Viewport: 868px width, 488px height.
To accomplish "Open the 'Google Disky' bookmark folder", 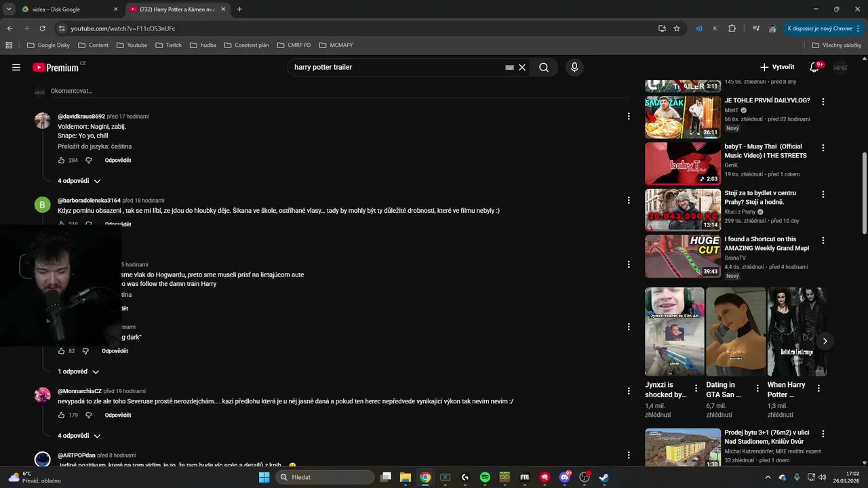I will [48, 45].
